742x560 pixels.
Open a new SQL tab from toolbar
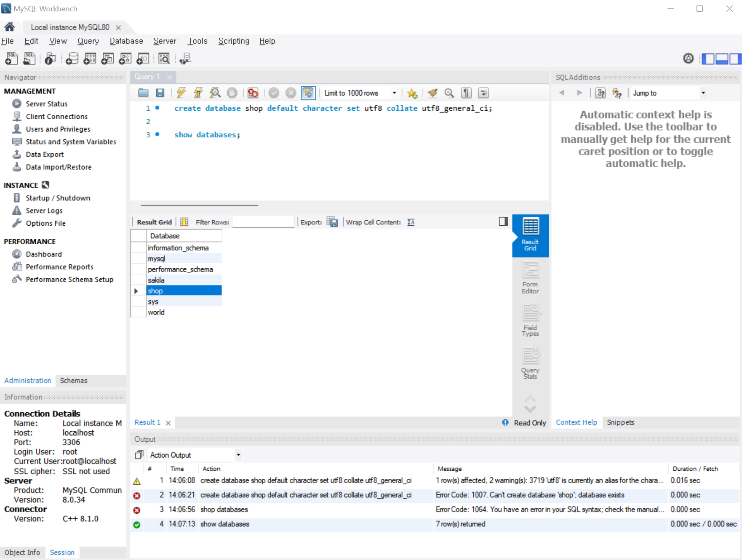click(x=11, y=59)
